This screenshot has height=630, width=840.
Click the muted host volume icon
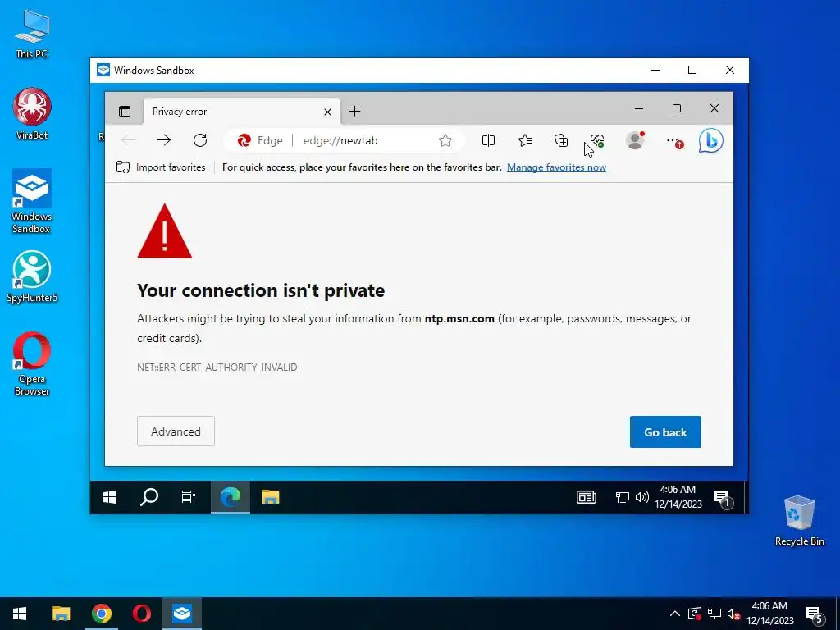(734, 614)
